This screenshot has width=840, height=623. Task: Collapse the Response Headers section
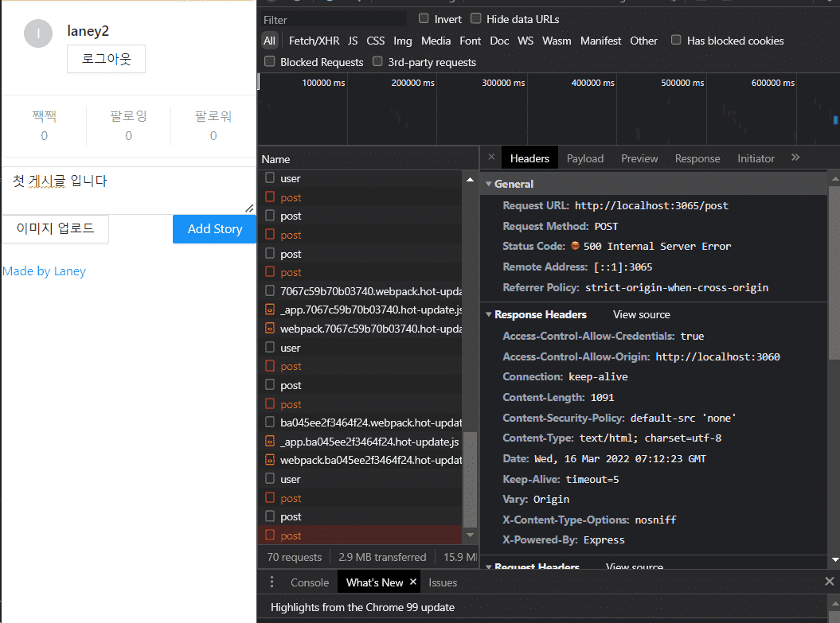pyautogui.click(x=489, y=314)
